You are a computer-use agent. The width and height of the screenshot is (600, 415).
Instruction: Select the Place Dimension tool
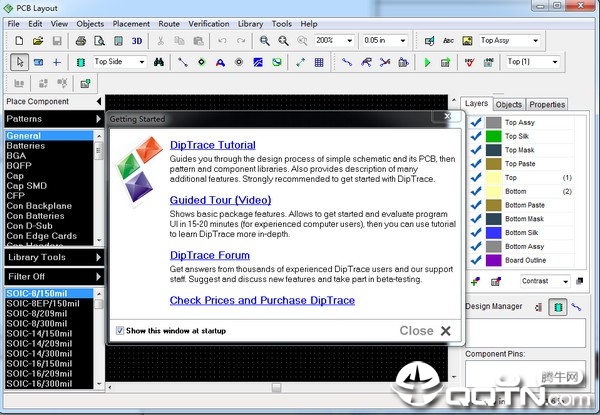(x=300, y=62)
